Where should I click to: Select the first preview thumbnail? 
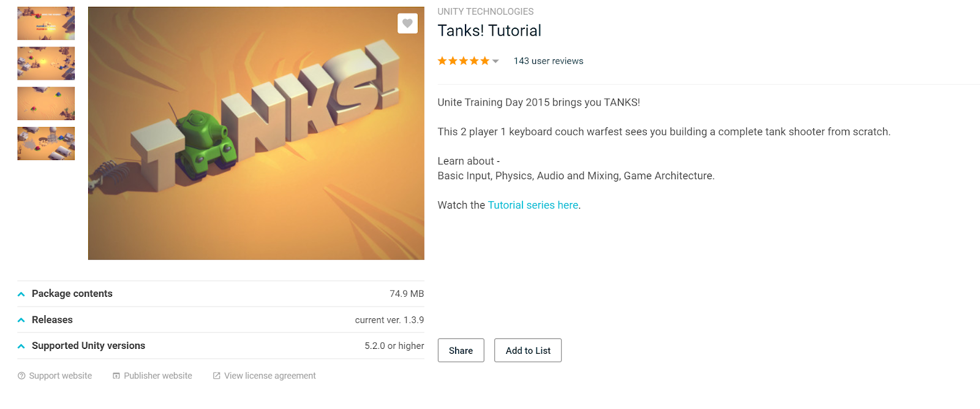(x=46, y=23)
